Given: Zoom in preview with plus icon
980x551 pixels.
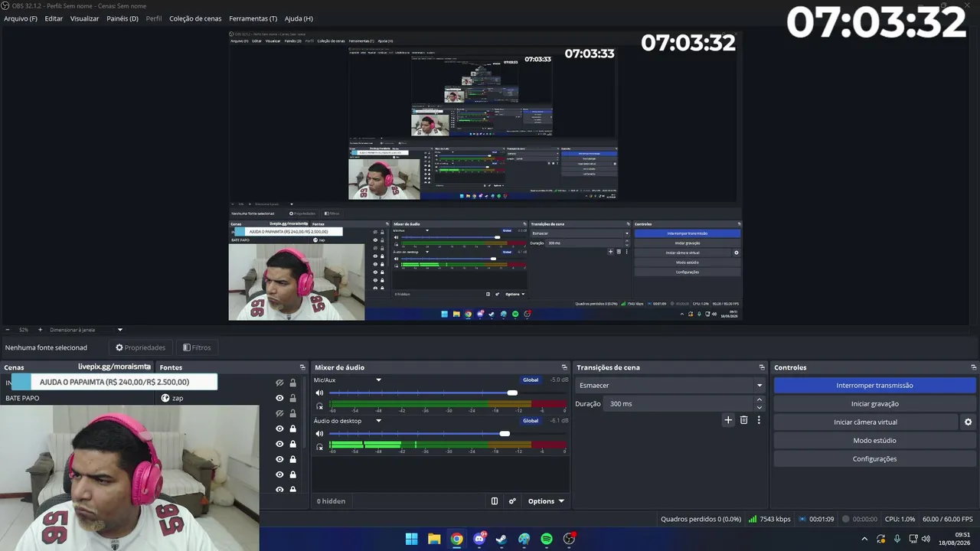Looking at the screenshot, I should click(x=40, y=330).
